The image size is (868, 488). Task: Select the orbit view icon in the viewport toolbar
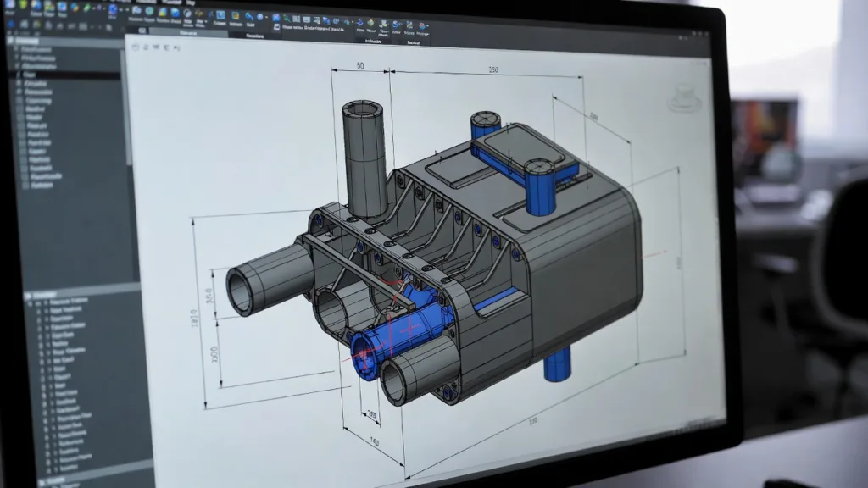pyautogui.click(x=134, y=47)
